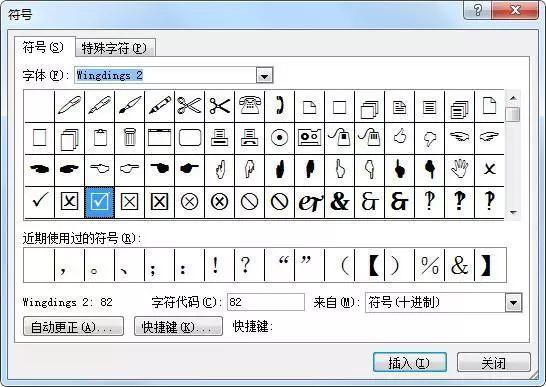Click the 插入 button
Screen dimensions: 546x387
coord(410,363)
